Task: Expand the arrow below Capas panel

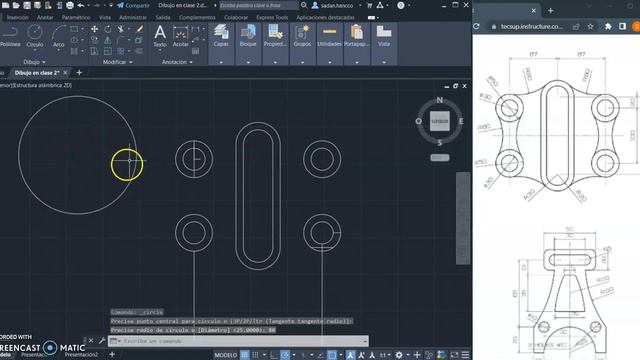Action: pyautogui.click(x=221, y=62)
